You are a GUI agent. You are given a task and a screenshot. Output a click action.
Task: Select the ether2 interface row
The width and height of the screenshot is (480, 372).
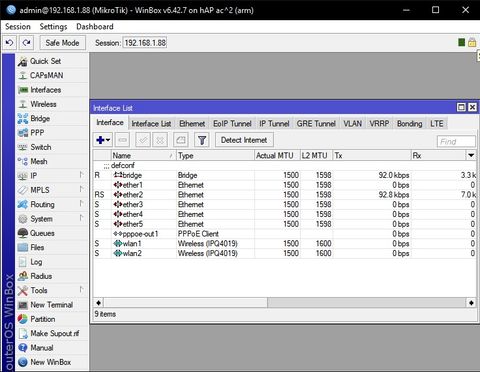[284, 195]
